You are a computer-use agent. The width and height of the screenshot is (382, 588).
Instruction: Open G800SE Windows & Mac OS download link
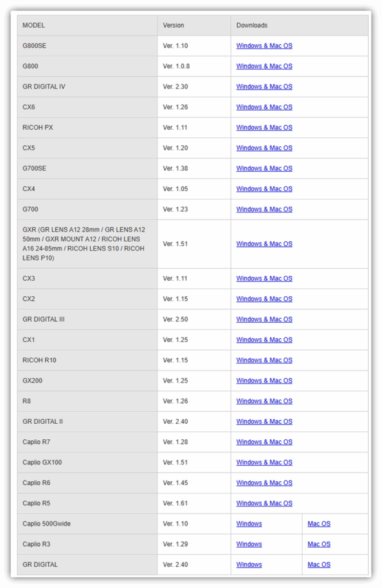[264, 46]
